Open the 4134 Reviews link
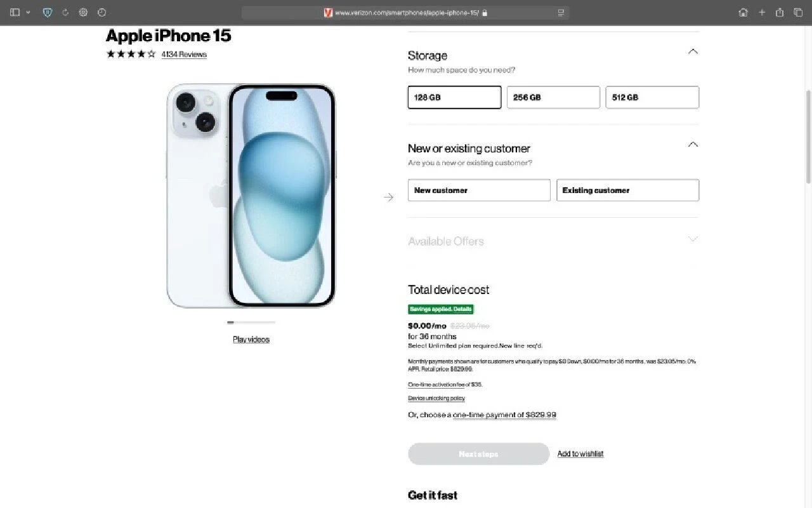 (183, 54)
